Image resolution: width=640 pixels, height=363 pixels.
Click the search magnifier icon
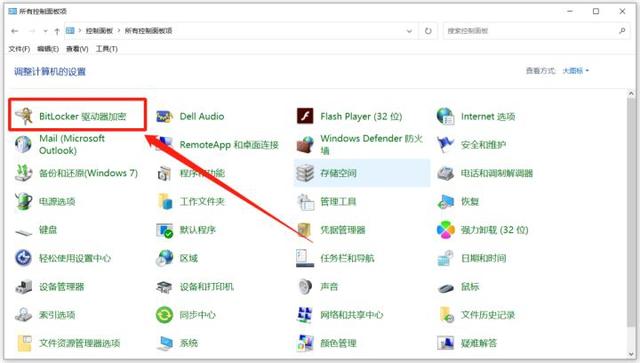622,31
